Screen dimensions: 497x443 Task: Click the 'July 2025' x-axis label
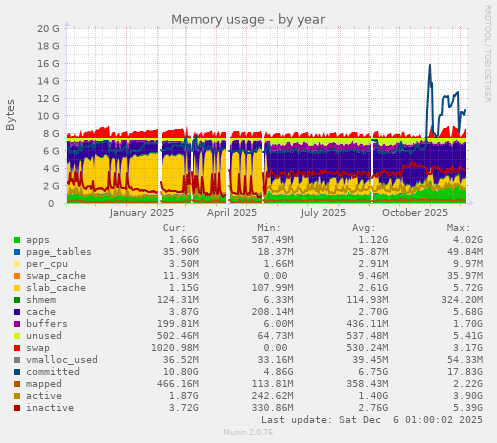(x=323, y=213)
